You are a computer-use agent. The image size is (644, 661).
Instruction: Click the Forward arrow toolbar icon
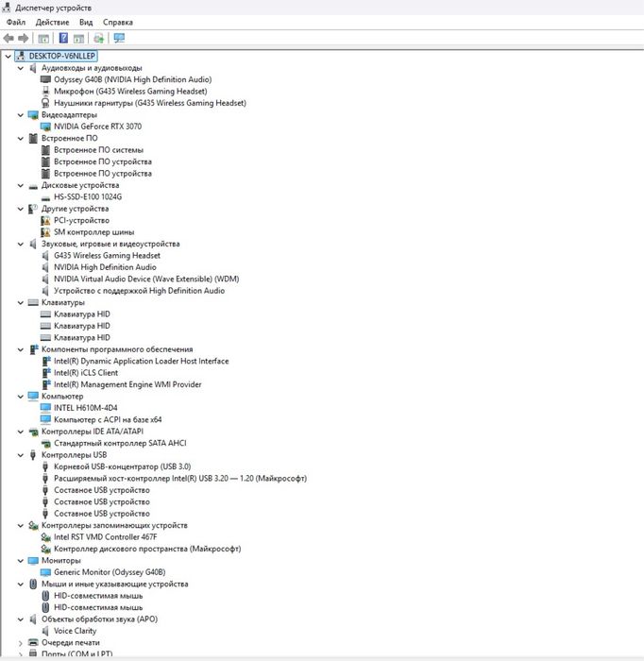pyautogui.click(x=24, y=39)
